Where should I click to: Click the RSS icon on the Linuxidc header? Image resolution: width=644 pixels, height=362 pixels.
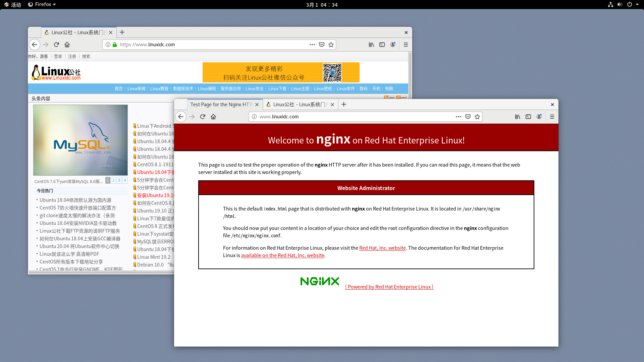coord(389,97)
